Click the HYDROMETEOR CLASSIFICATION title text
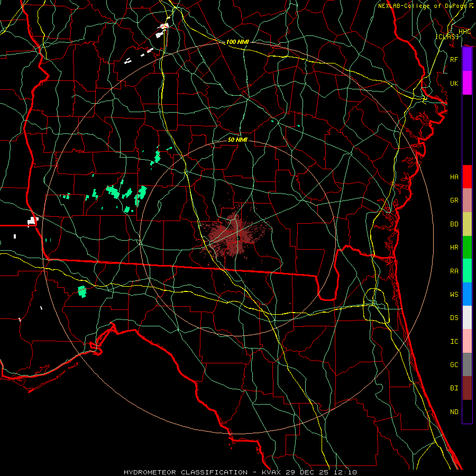Screen dimensions: 476x476 click(186, 472)
